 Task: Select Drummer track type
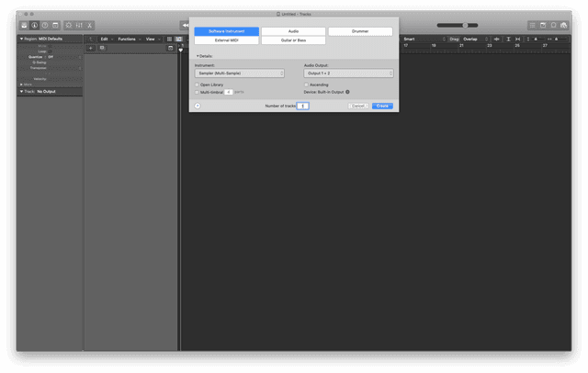[360, 31]
